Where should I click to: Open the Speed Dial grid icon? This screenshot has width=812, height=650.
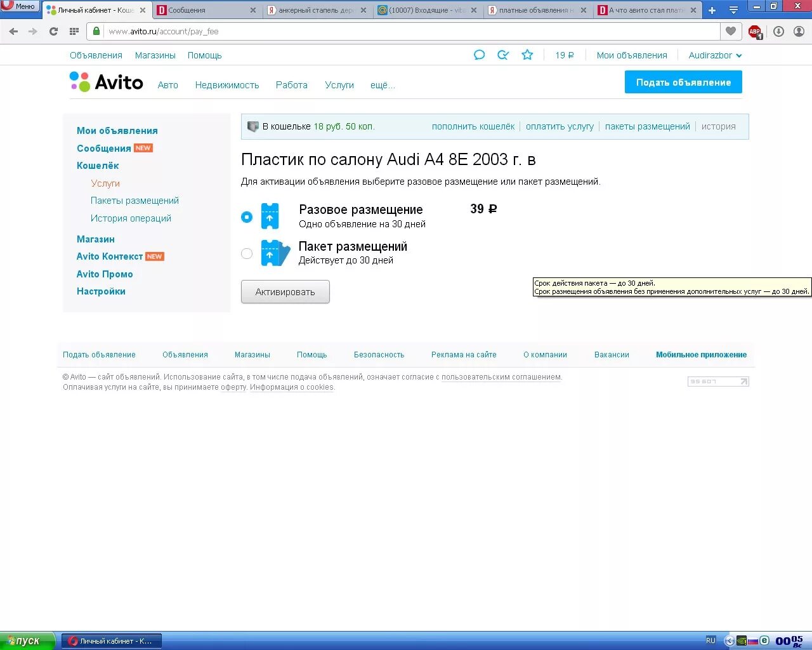(74, 31)
